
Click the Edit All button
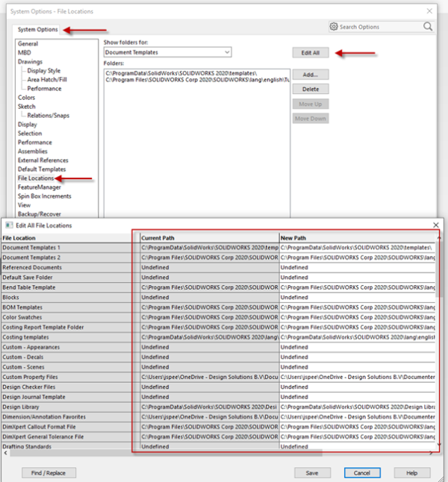tap(311, 52)
